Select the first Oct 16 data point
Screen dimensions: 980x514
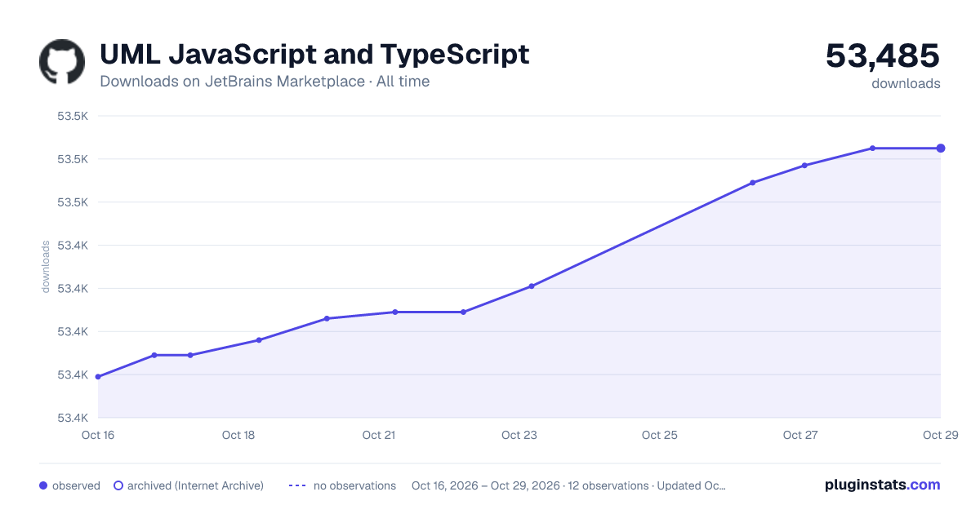[x=98, y=377]
